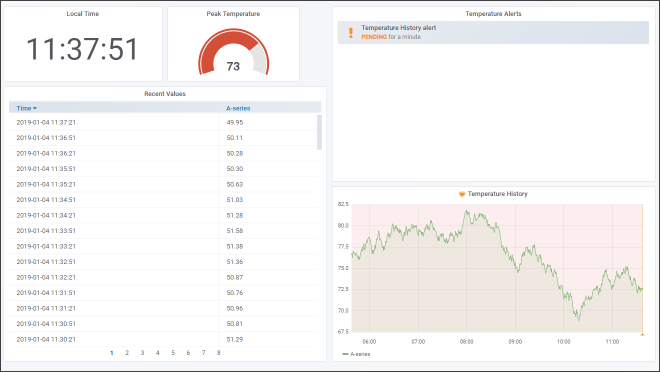
Task: Click the value 51.03 in A-series column
Action: pyautogui.click(x=235, y=200)
